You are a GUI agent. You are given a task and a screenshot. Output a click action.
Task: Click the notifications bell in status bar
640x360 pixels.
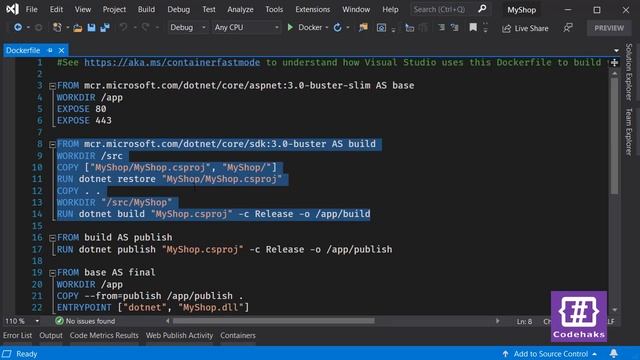pyautogui.click(x=613, y=353)
